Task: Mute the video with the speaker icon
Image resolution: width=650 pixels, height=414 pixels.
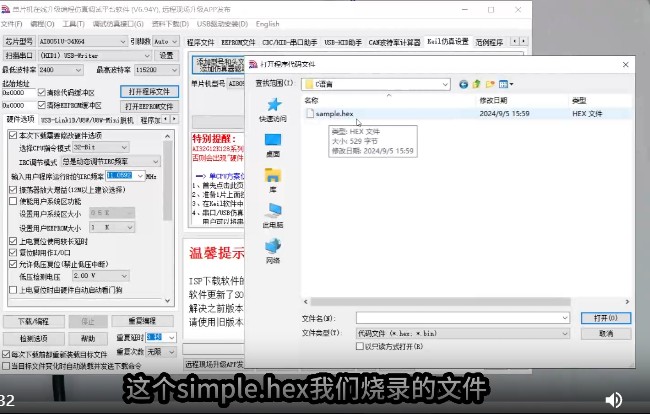Action: [x=614, y=399]
